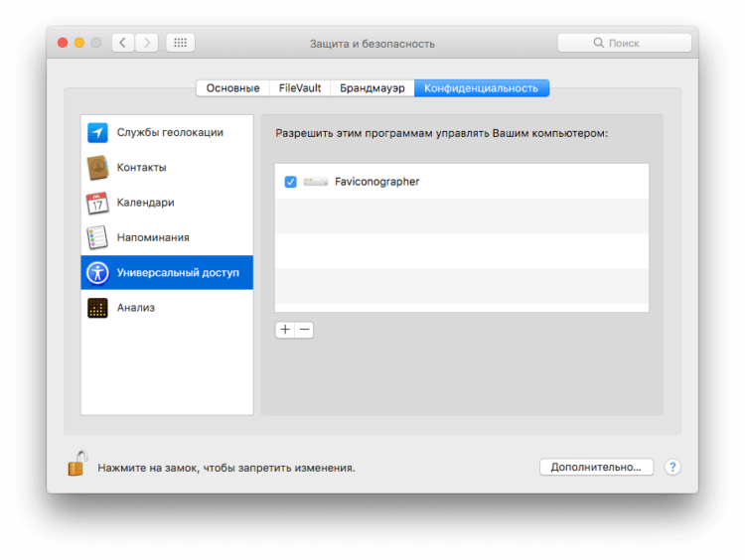Viewport: 745px width, 560px height.
Task: Select the Конфиденциальность tab
Action: (x=482, y=88)
